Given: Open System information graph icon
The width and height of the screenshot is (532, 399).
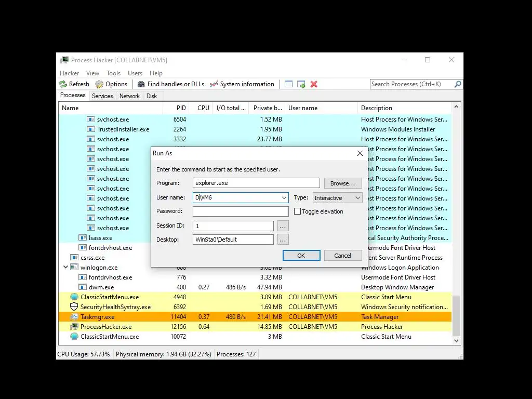Looking at the screenshot, I should pyautogui.click(x=214, y=84).
